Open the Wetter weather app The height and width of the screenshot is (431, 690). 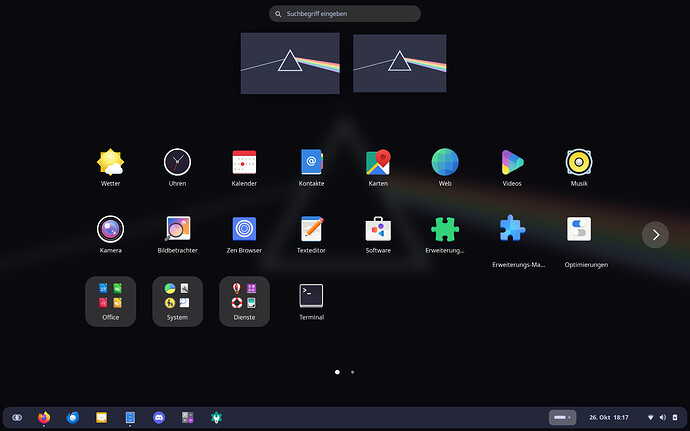[x=110, y=162]
